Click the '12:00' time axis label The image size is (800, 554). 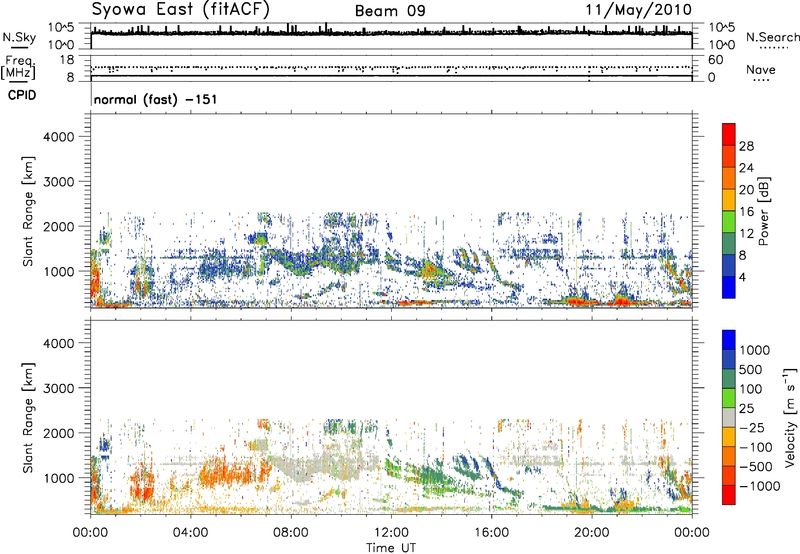(391, 533)
